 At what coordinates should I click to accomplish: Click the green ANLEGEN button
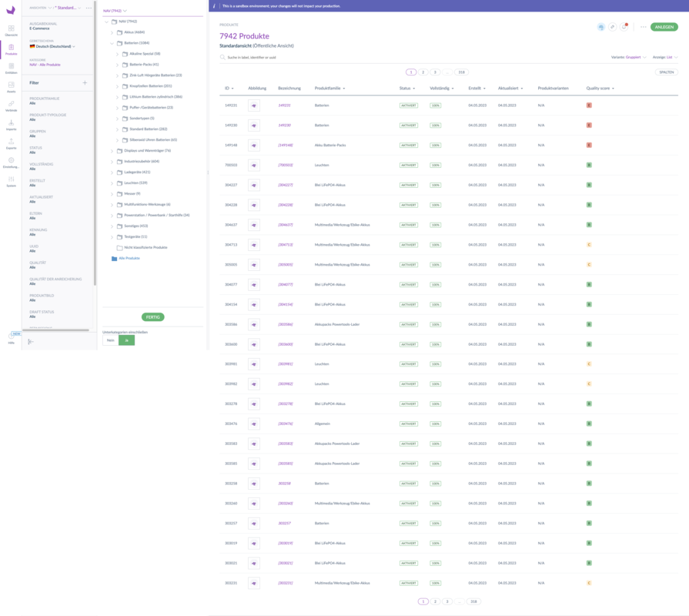[664, 27]
